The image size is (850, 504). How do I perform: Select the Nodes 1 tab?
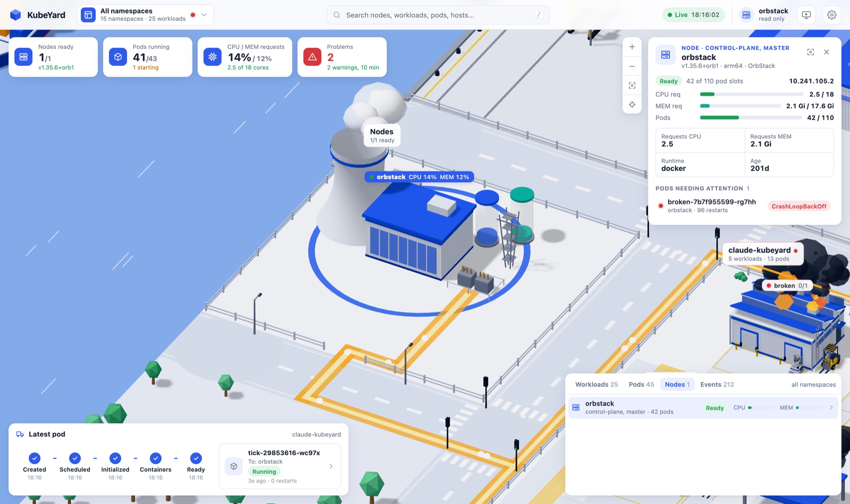(677, 384)
